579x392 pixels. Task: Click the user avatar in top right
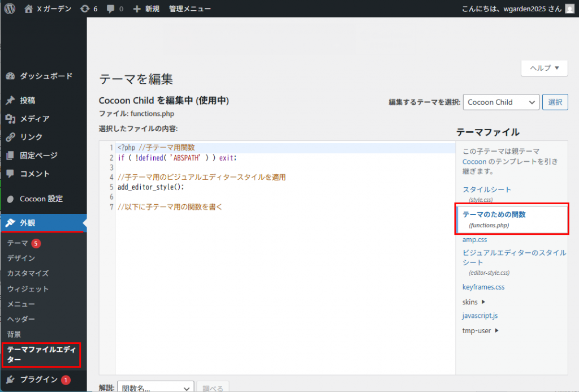(x=569, y=9)
